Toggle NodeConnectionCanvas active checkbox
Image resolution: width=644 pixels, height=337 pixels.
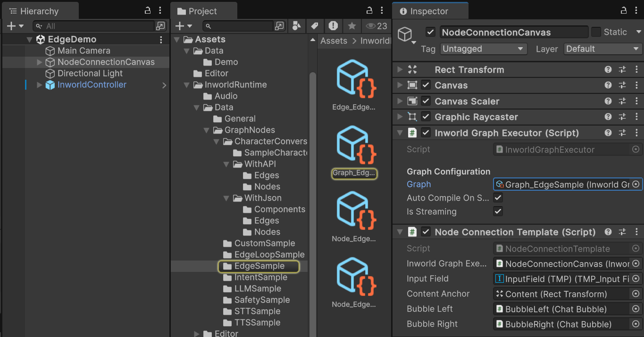[x=430, y=32]
